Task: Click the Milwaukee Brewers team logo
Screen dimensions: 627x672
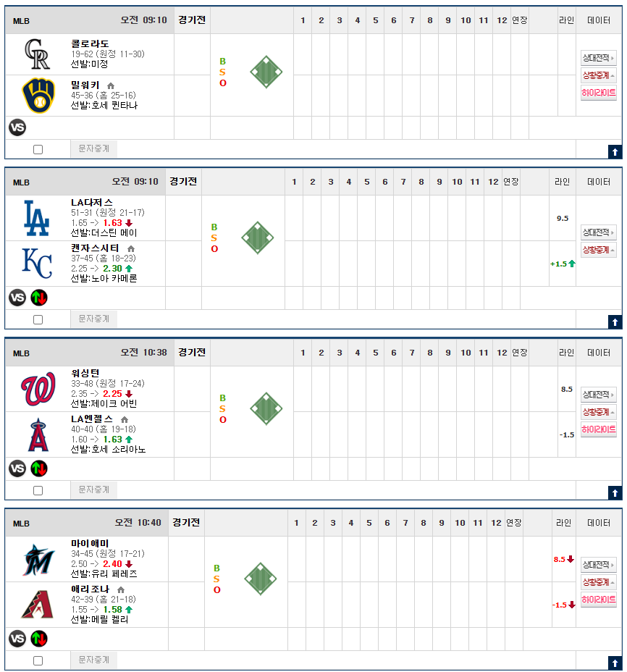Action: (x=38, y=96)
